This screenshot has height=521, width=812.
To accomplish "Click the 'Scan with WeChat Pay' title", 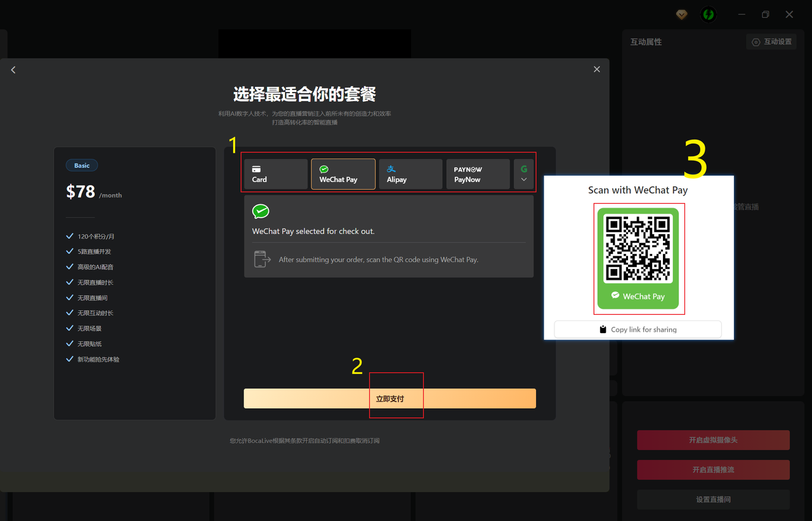I will [x=638, y=190].
